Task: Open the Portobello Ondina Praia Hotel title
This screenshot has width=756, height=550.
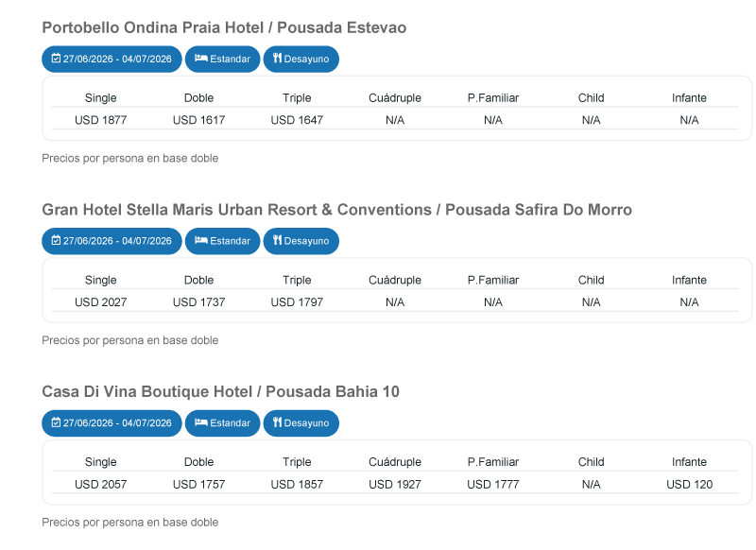Action: (x=224, y=27)
